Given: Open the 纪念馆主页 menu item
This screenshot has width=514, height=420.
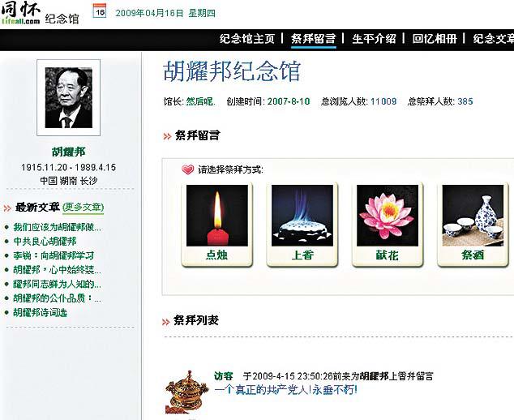Looking at the screenshot, I should [247, 39].
